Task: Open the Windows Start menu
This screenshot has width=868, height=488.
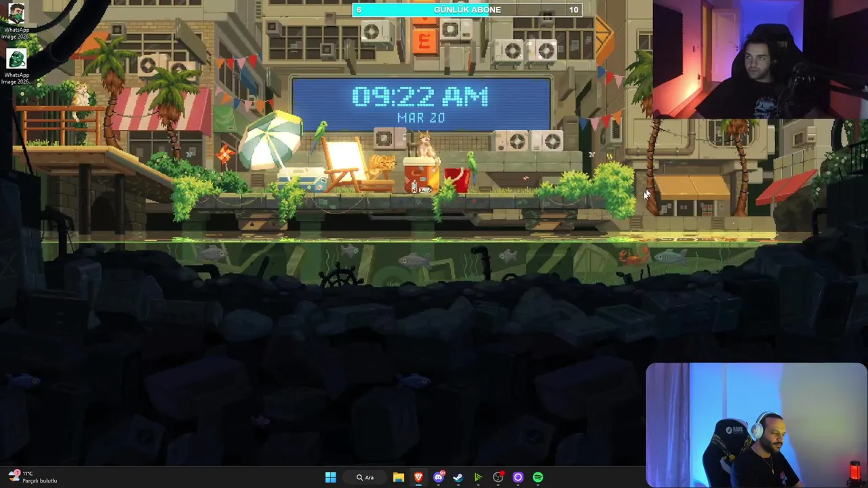Action: pyautogui.click(x=330, y=477)
